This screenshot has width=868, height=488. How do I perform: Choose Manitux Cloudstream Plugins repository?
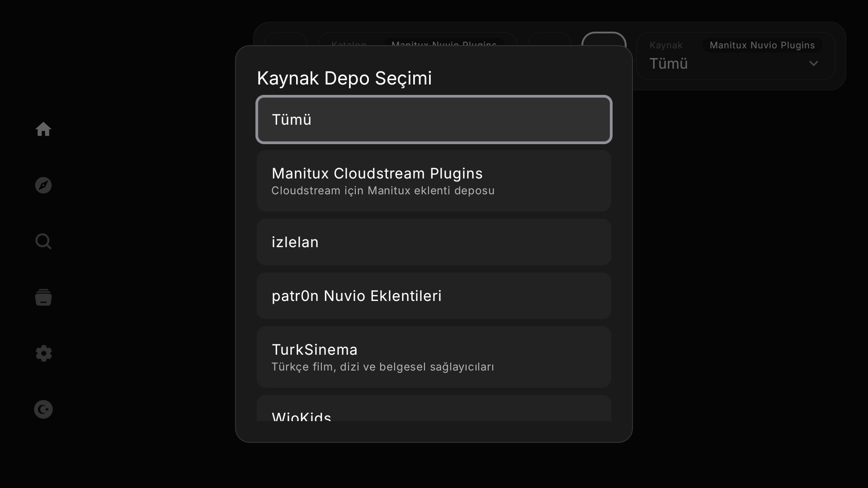[434, 181]
